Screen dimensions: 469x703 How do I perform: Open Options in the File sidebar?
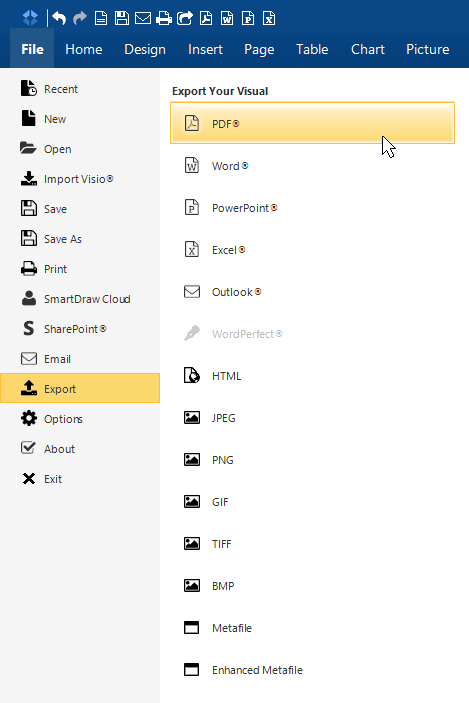(x=80, y=419)
